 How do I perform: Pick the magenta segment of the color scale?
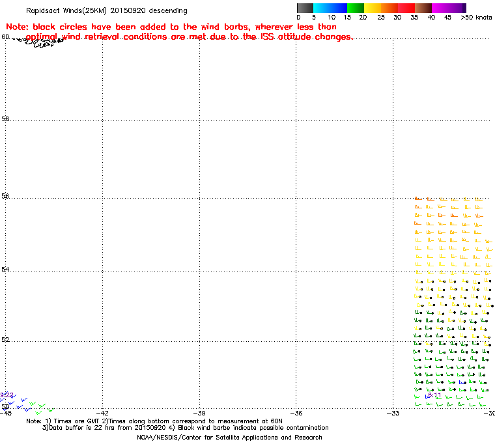coord(447,8)
